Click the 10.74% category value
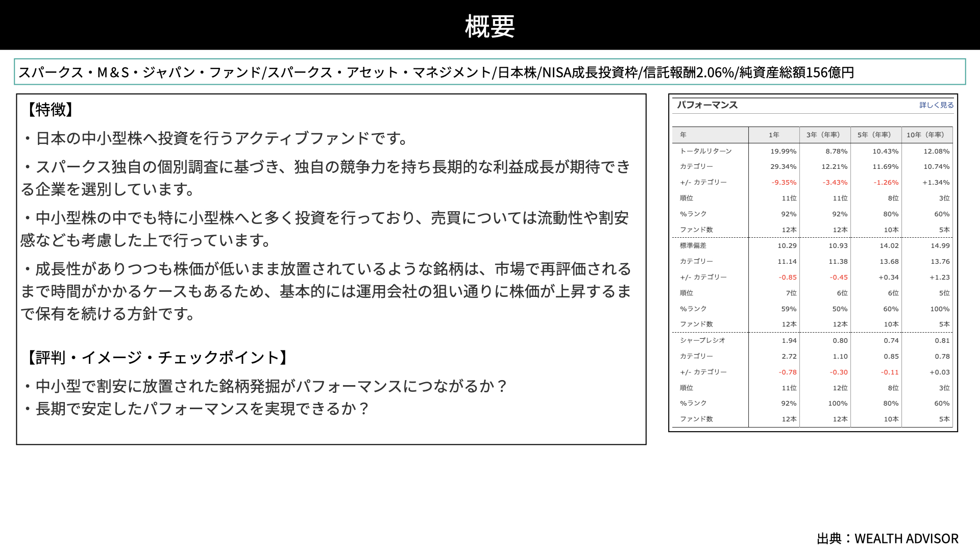 pyautogui.click(x=937, y=167)
